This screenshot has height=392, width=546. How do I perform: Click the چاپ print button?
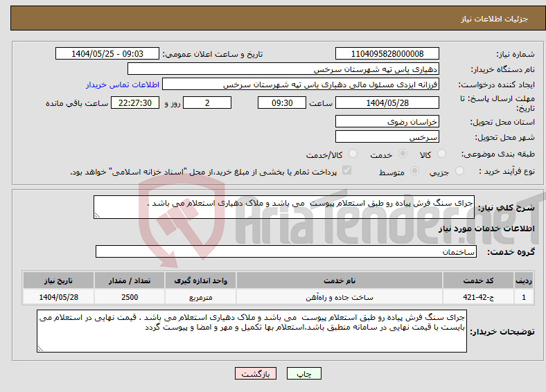[x=304, y=373]
